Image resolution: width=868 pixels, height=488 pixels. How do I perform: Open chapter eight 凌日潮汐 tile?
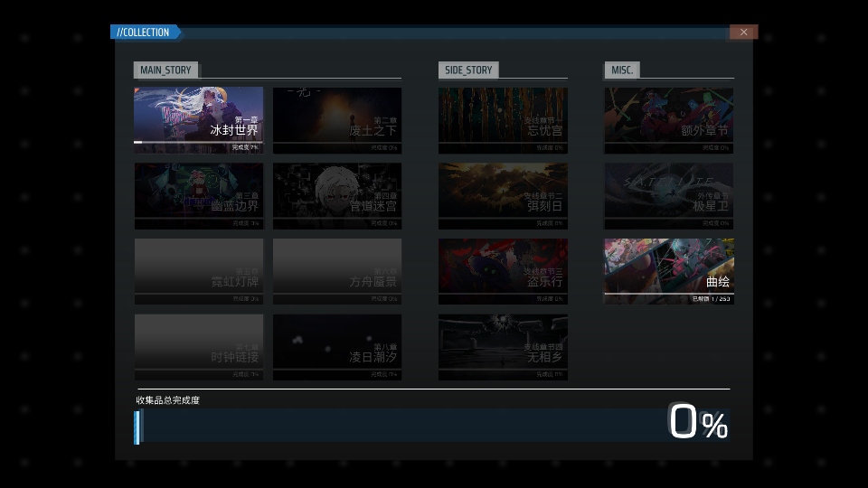pos(336,347)
